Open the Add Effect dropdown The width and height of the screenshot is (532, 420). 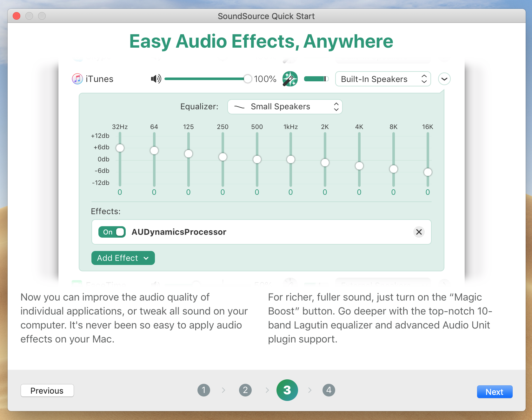click(123, 258)
